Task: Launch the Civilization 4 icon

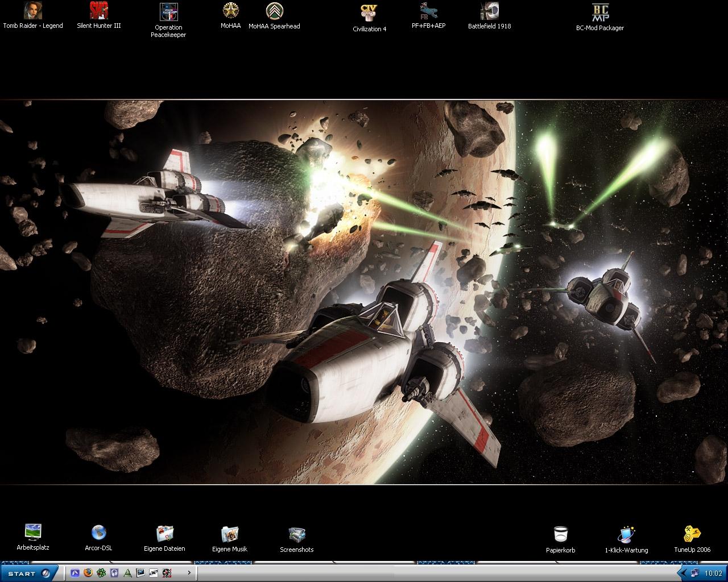Action: (x=369, y=18)
